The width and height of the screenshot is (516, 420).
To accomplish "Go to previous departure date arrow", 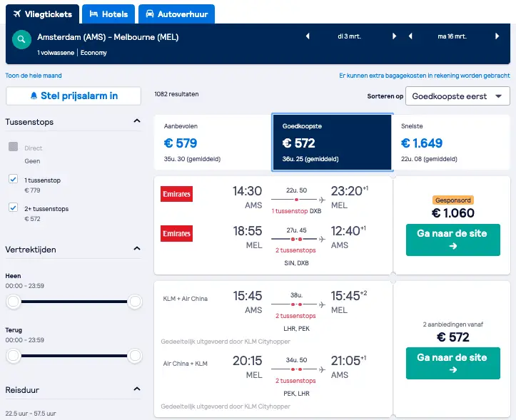I will tap(308, 36).
